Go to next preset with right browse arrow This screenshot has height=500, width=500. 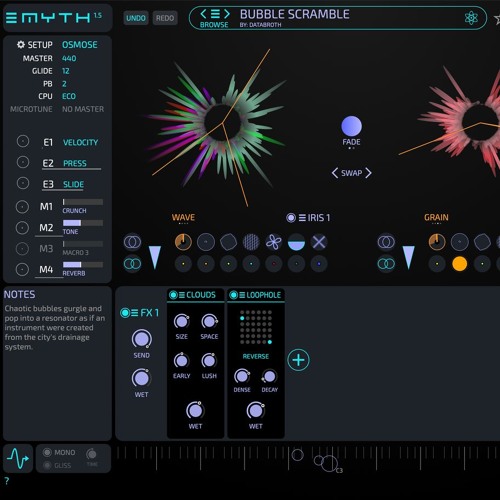[227, 14]
